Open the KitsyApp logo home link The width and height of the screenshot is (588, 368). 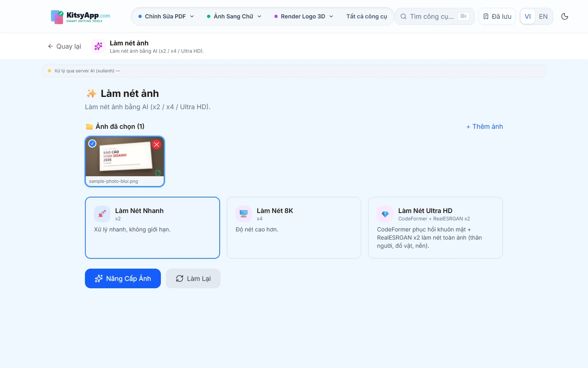pos(80,17)
